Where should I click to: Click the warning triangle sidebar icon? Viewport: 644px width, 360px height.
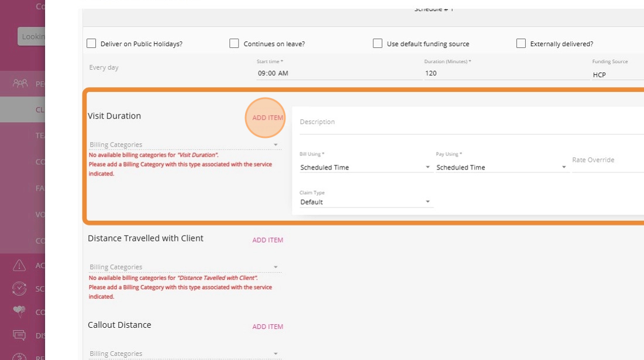click(19, 265)
